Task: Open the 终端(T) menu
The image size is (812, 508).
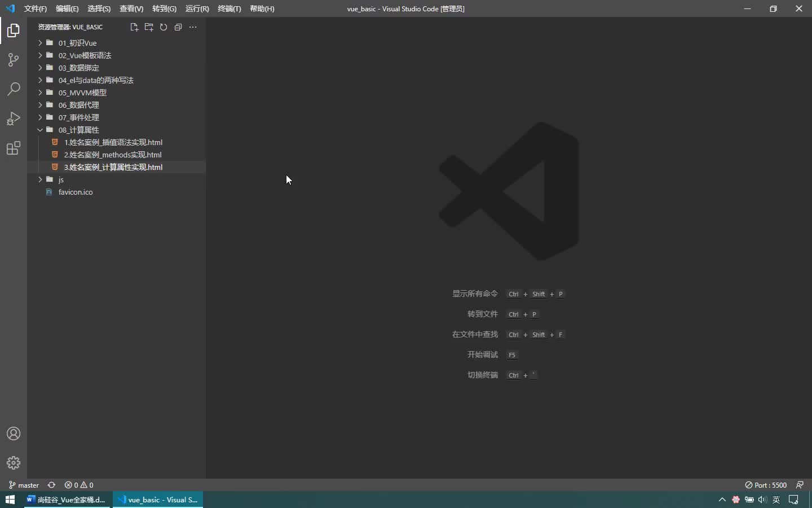Action: pos(229,8)
